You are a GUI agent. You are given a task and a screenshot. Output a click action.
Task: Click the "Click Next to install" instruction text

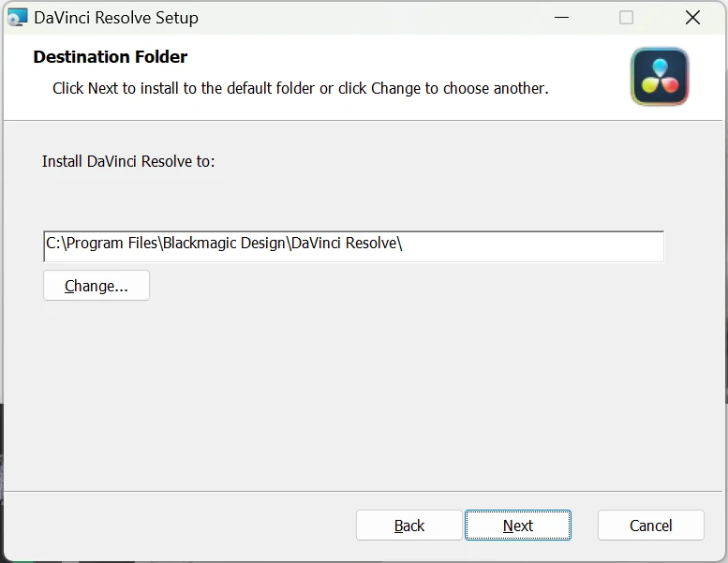(x=300, y=89)
